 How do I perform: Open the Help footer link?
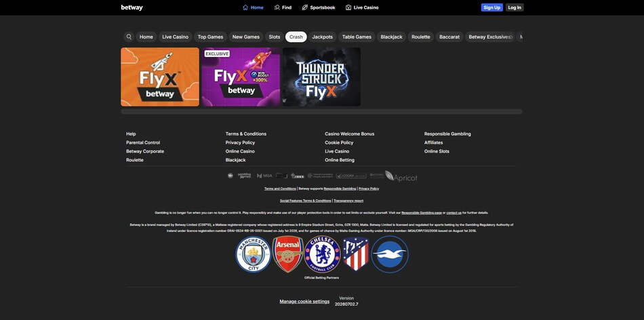[x=131, y=134]
